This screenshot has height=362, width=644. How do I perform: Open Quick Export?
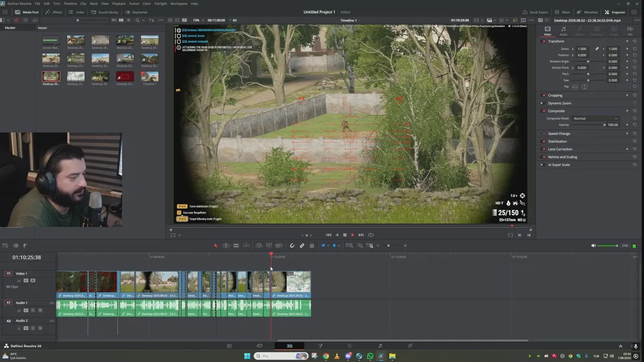tap(535, 12)
